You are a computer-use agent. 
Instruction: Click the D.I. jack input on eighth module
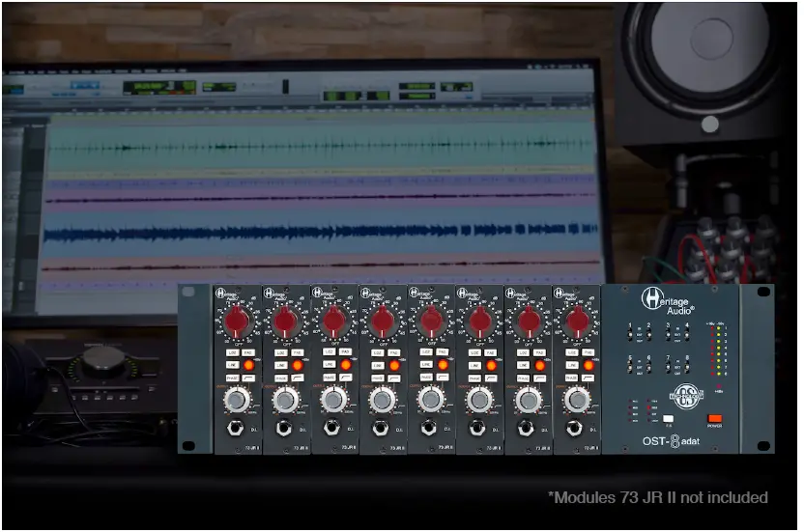pyautogui.click(x=574, y=428)
